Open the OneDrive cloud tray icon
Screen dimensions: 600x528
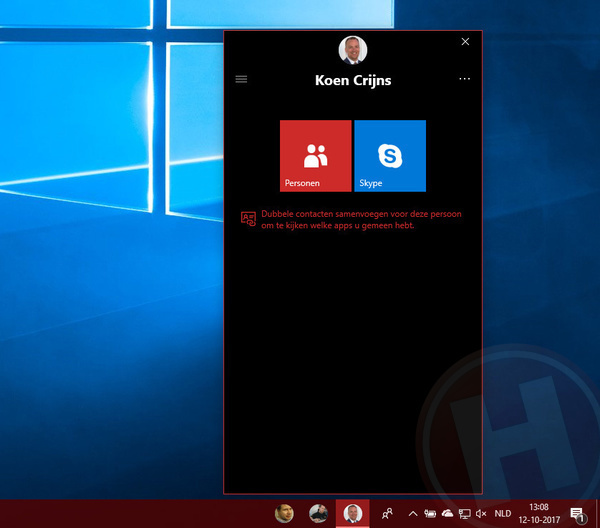447,513
